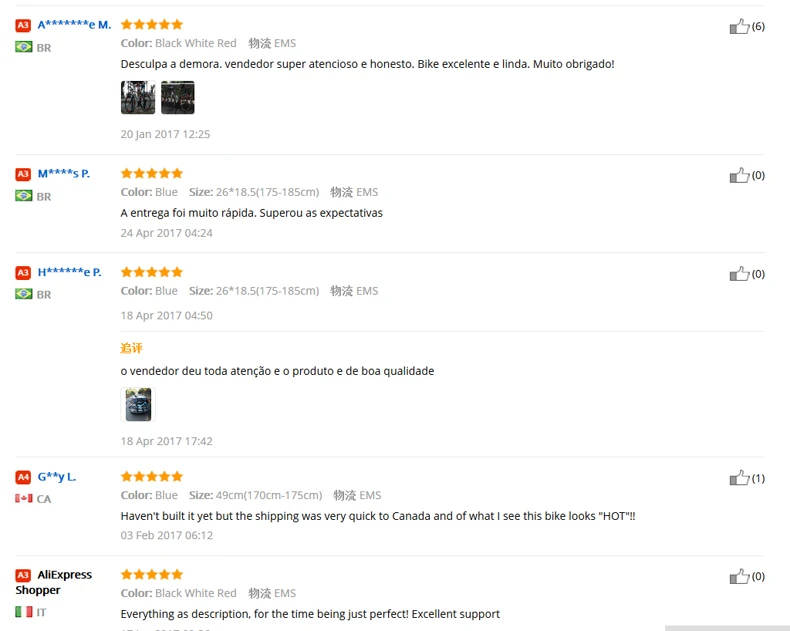Open profile of H******e P.
The image size is (790, 631).
pyautogui.click(x=70, y=272)
